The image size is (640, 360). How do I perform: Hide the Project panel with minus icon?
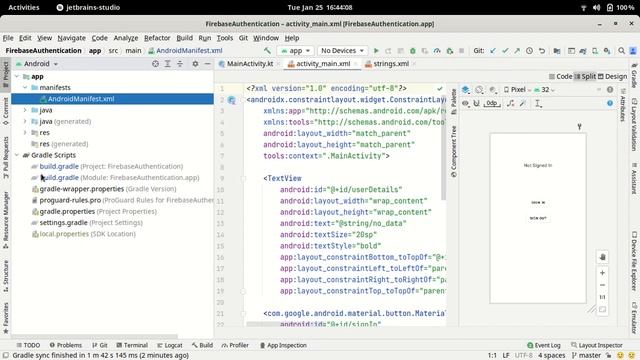(x=207, y=64)
